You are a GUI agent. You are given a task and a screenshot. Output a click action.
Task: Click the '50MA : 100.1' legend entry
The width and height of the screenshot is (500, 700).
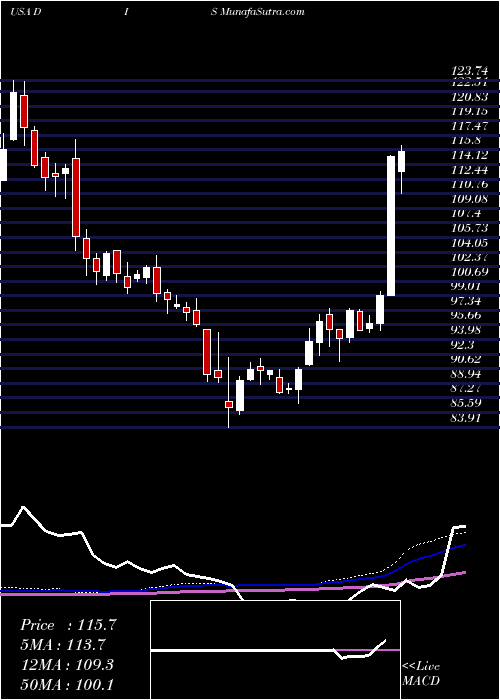(x=67, y=685)
